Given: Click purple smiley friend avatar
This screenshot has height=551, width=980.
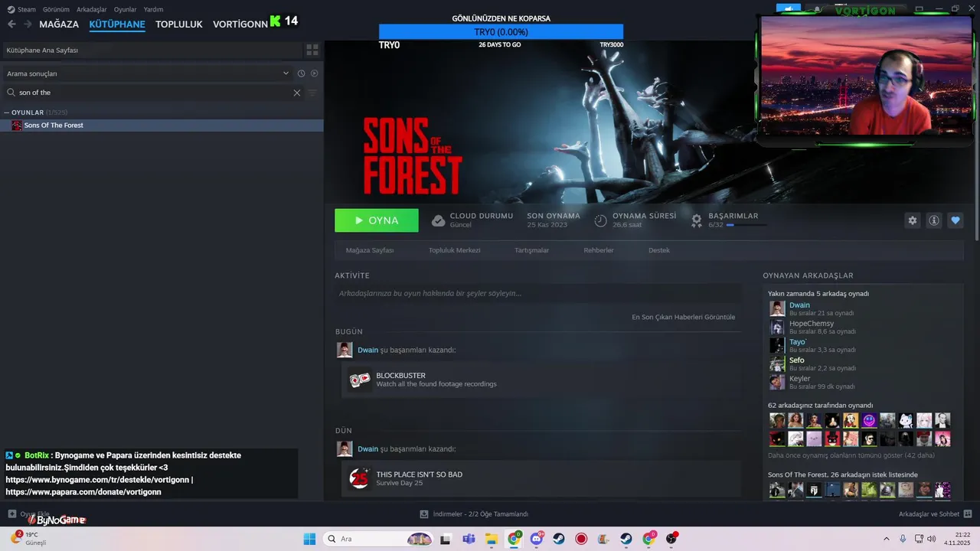Looking at the screenshot, I should [x=869, y=420].
